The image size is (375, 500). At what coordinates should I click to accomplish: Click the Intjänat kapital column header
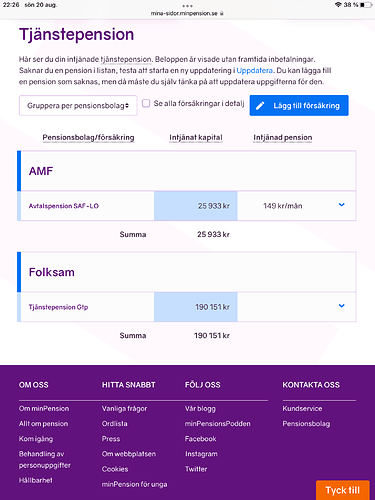point(196,138)
